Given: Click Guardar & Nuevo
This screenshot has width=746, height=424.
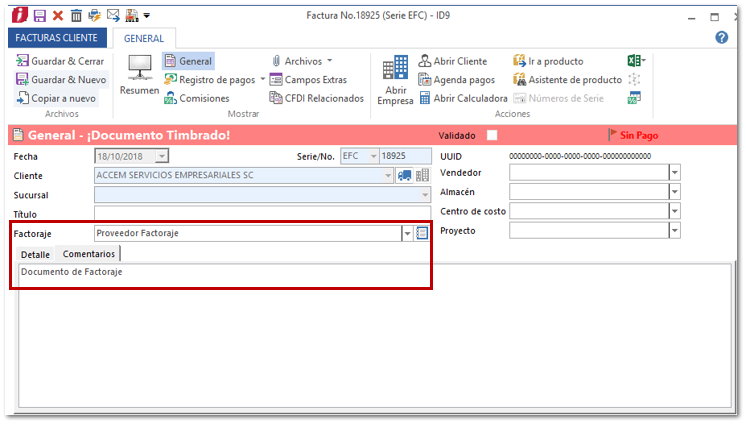Looking at the screenshot, I should click(61, 79).
